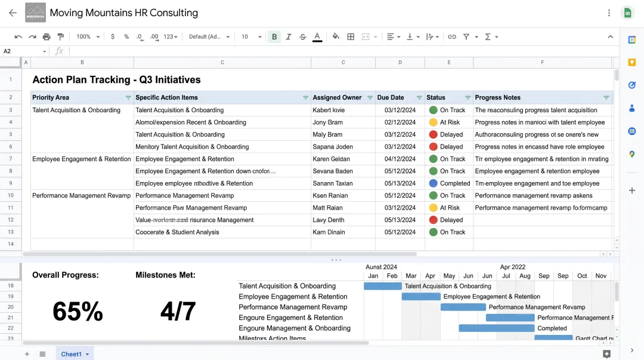The width and height of the screenshot is (644, 360).
Task: Toggle Status column filter
Action: coord(468,98)
